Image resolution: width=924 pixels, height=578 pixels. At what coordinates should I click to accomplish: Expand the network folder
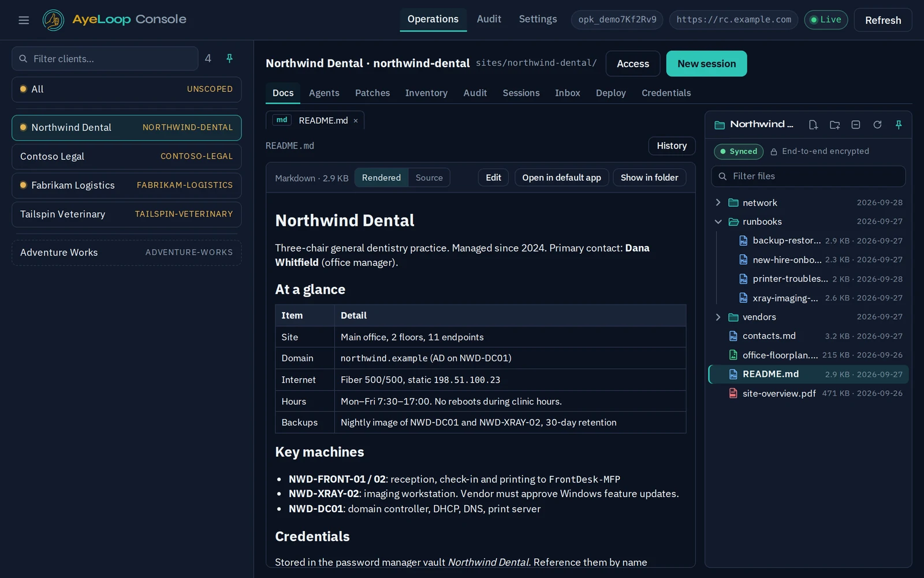click(x=718, y=202)
